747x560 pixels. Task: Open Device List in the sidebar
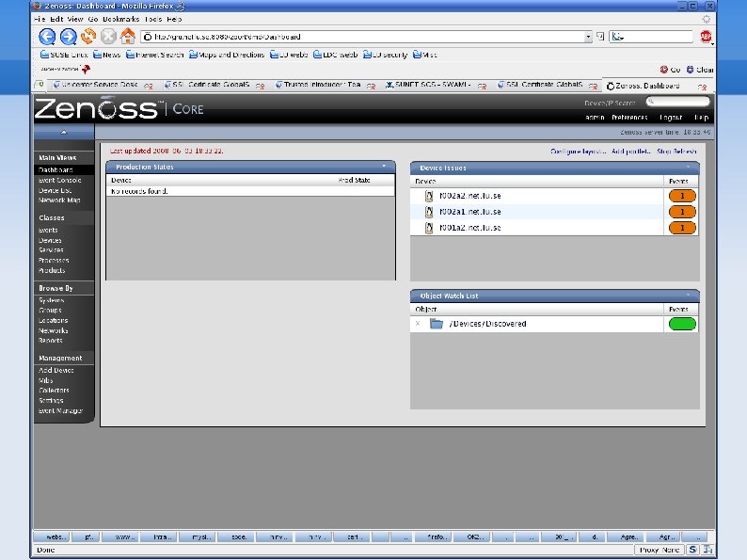click(55, 190)
